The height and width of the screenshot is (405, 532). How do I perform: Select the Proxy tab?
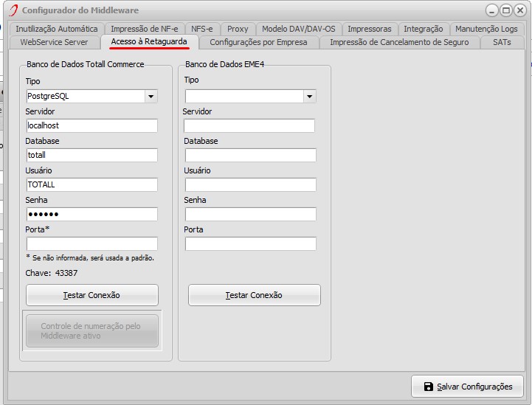coord(238,29)
